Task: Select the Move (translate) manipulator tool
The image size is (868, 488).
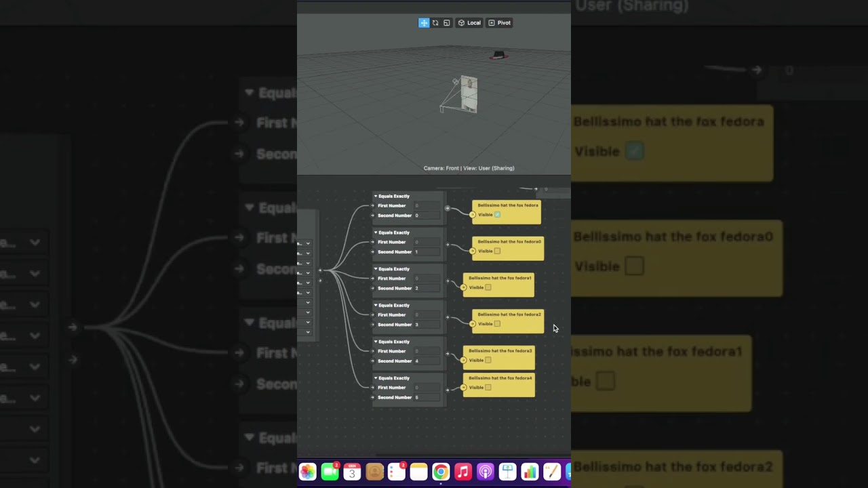Action: coord(424,23)
